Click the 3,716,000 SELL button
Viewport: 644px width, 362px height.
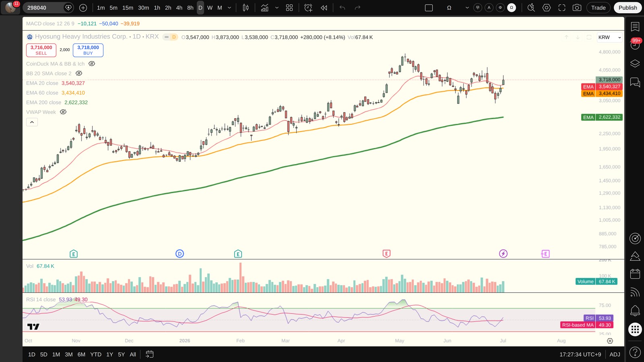(41, 50)
